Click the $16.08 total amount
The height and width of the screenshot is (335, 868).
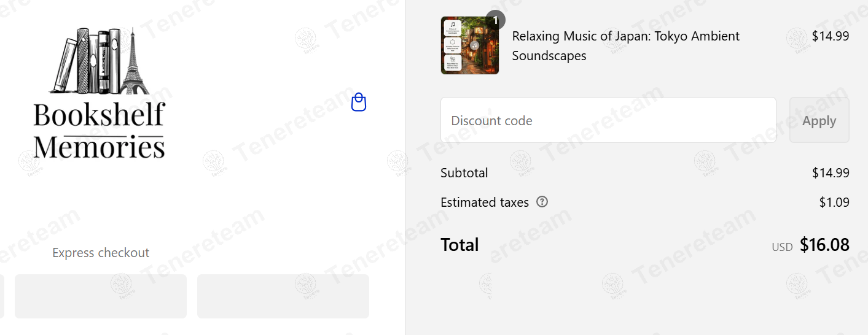point(824,245)
